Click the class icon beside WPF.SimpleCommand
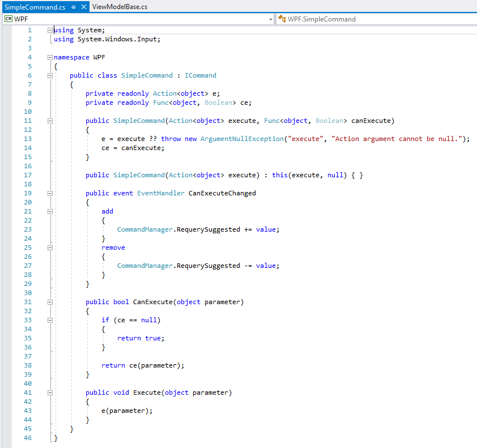Screen dimensions: 477x448 (282, 19)
